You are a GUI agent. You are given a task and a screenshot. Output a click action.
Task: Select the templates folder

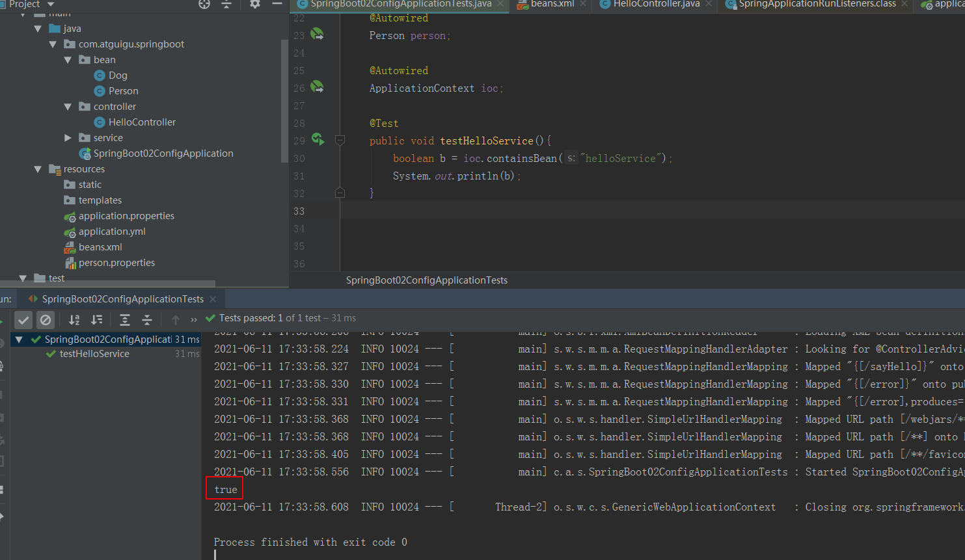pyautogui.click(x=100, y=200)
